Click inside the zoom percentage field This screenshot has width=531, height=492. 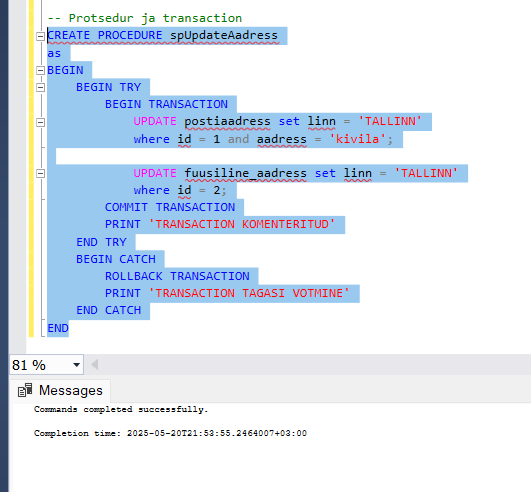(40, 365)
